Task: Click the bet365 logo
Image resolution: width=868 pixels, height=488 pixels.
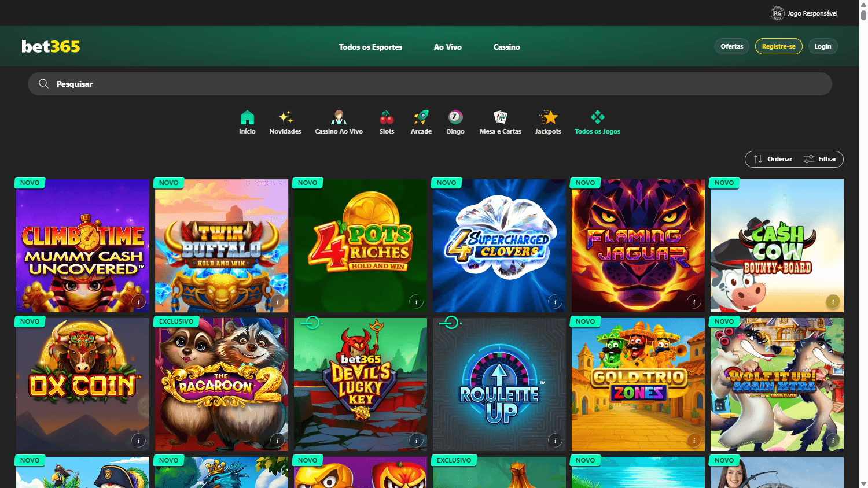Action: 51,46
